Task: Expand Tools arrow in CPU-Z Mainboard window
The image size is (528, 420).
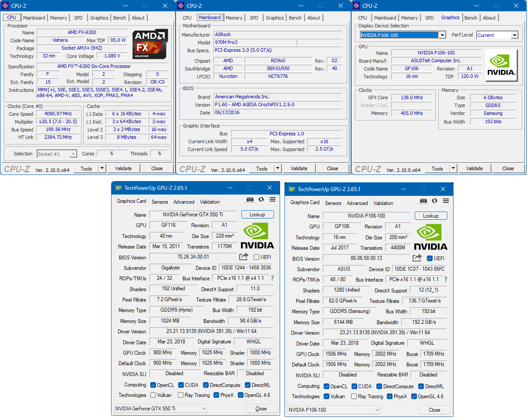Action: click(x=278, y=168)
